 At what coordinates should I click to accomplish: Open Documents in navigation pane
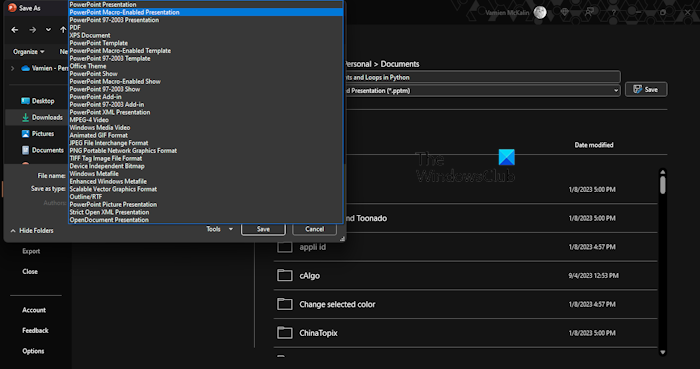coord(43,150)
